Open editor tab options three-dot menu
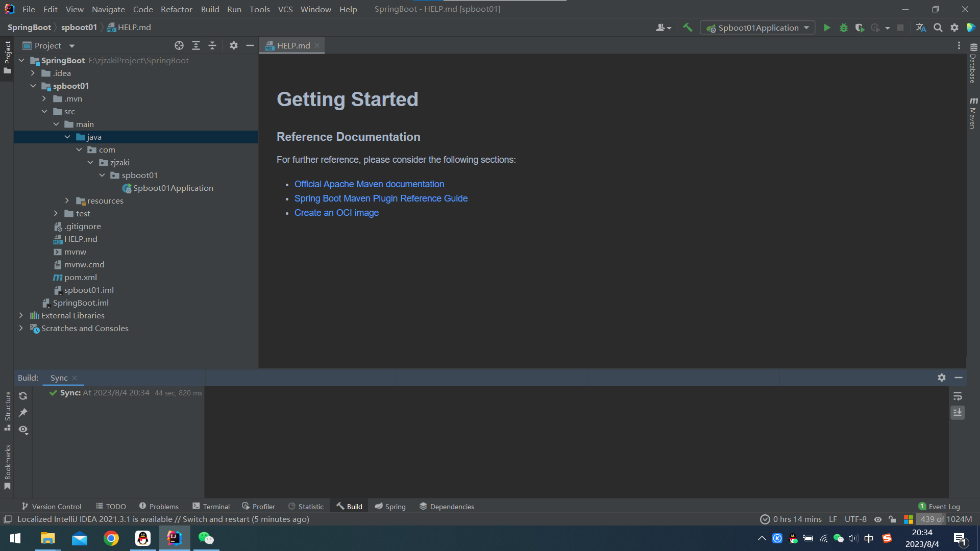 (959, 45)
